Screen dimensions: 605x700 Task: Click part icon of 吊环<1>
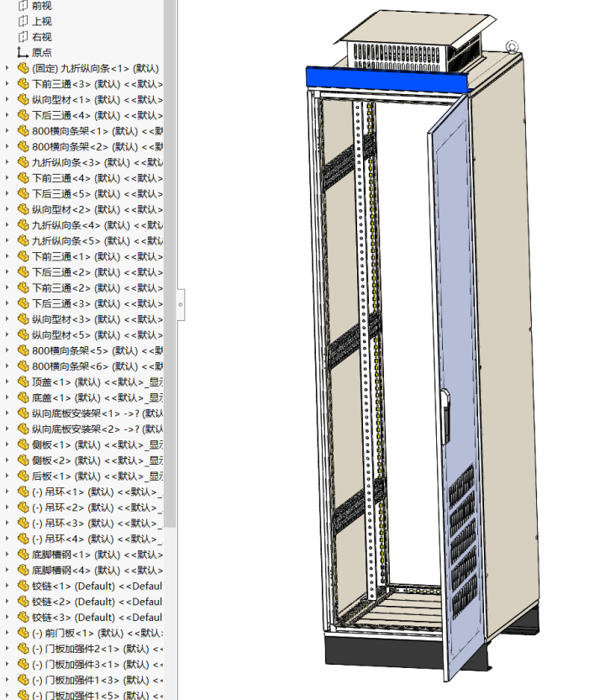tap(24, 492)
